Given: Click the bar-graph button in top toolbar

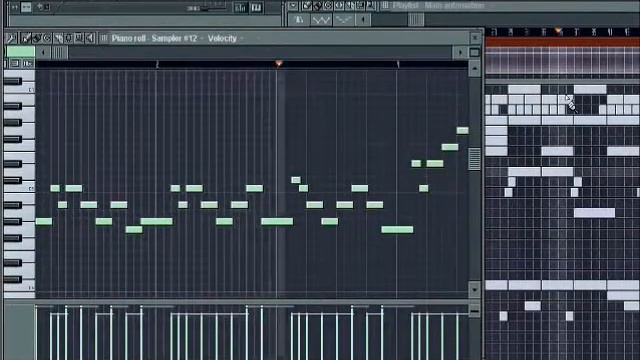Looking at the screenshot, I should pos(240,8).
